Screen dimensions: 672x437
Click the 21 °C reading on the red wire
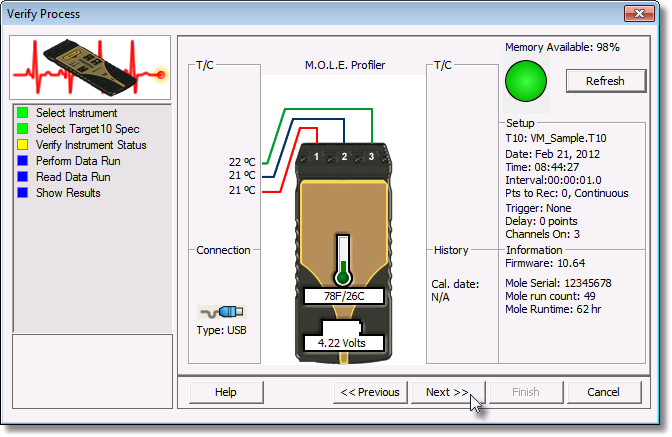(x=242, y=190)
